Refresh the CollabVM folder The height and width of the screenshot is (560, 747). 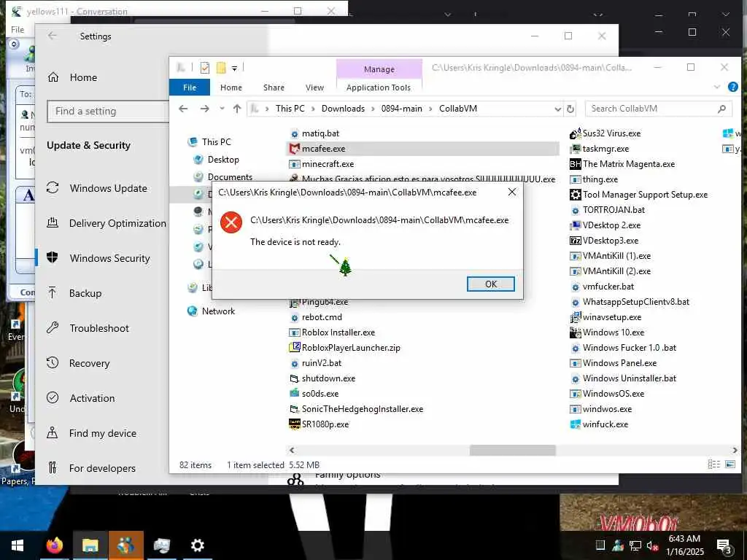click(x=570, y=109)
